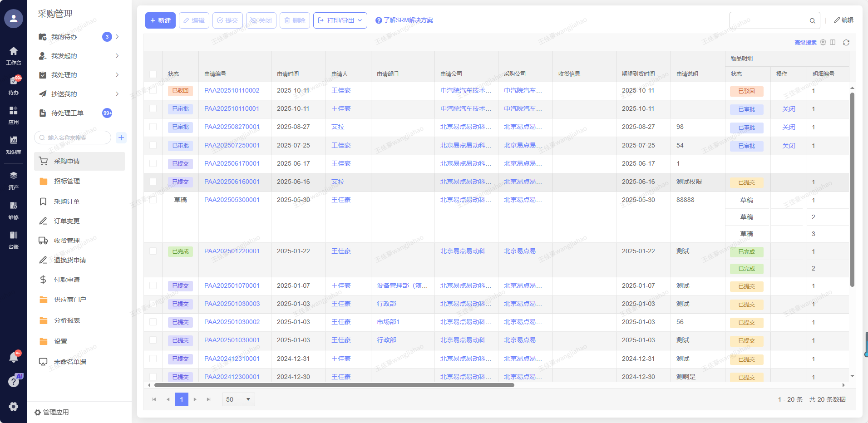Open the page size dropdown showing 50
Screen dimensions: 868x423
click(238, 399)
